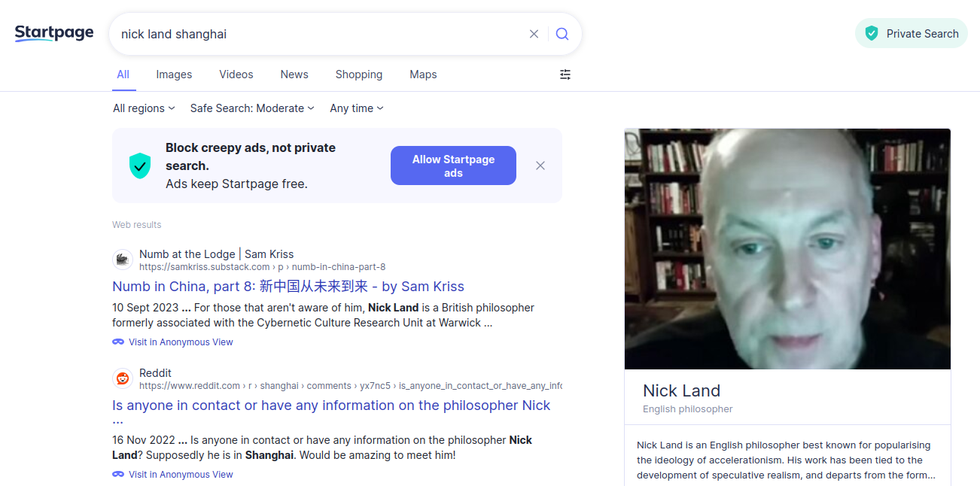This screenshot has height=486, width=980.
Task: Click the 16 Nov 2022 snippet text
Action: pyautogui.click(x=322, y=448)
